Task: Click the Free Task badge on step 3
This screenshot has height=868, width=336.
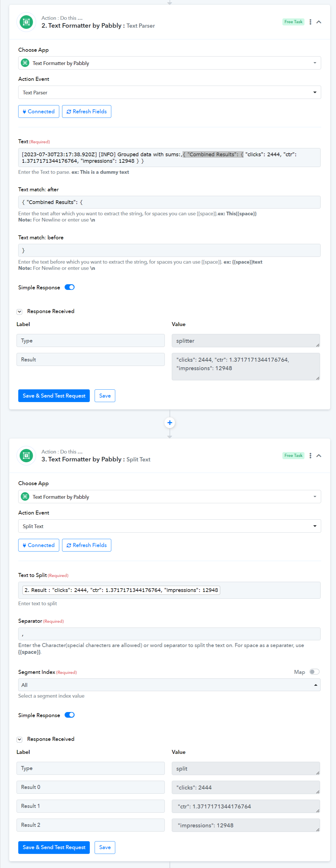Action: 294,455
